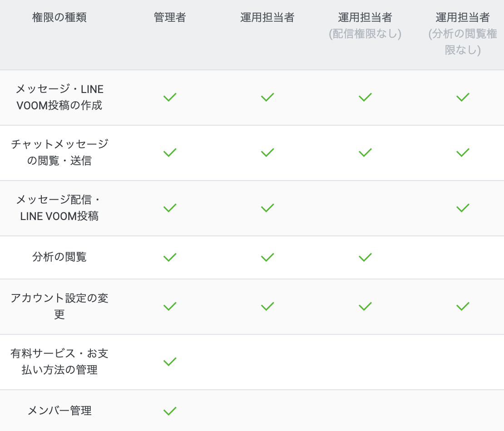The image size is (504, 431).
Task: Click 管理者 checkmark in メンバー管理 row
Action: (170, 411)
